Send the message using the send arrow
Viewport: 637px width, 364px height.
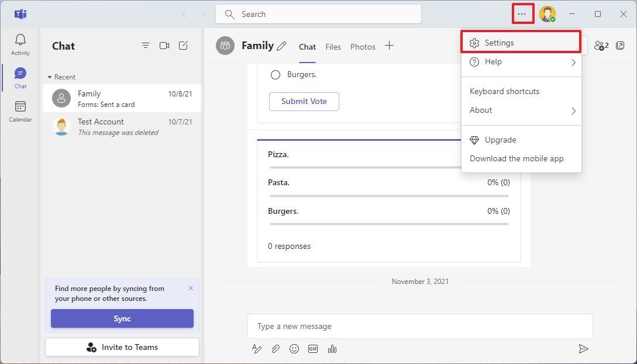[x=583, y=349]
